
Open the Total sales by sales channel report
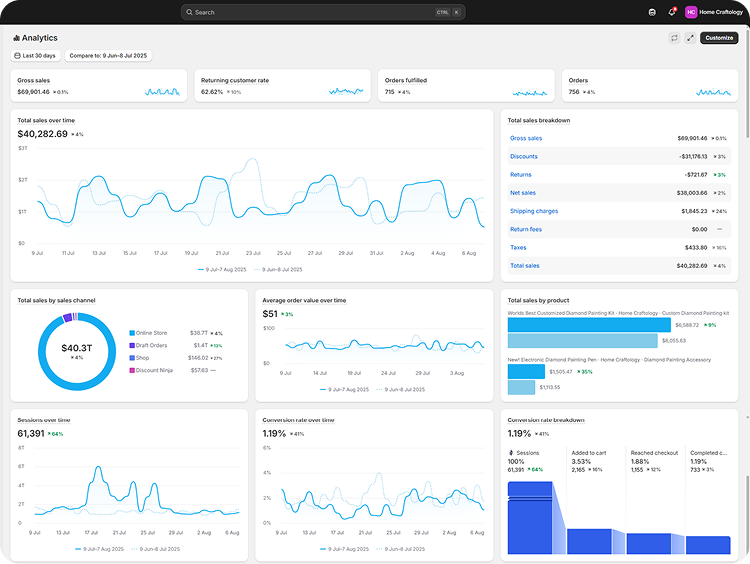[56, 300]
